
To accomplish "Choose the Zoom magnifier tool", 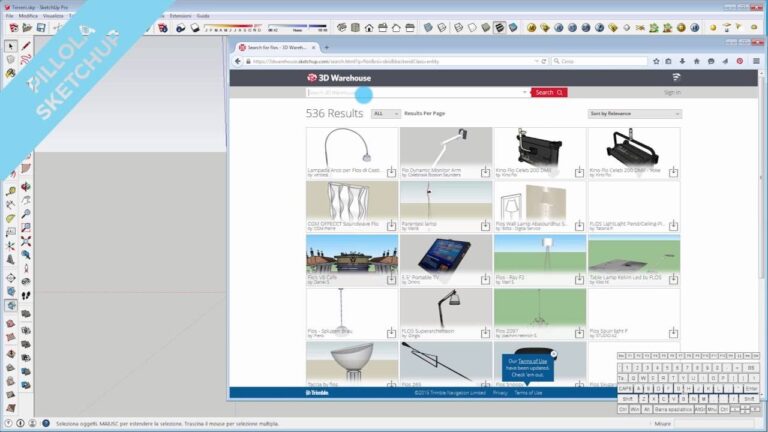I will click(x=26, y=214).
